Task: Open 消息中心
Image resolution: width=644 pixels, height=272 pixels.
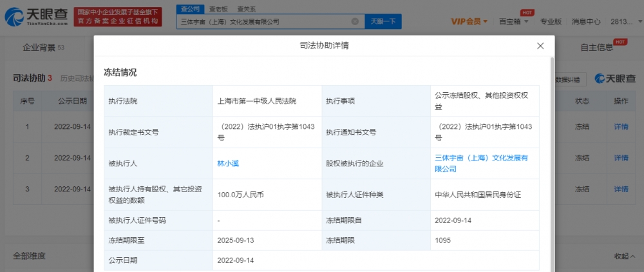Action: [x=586, y=22]
